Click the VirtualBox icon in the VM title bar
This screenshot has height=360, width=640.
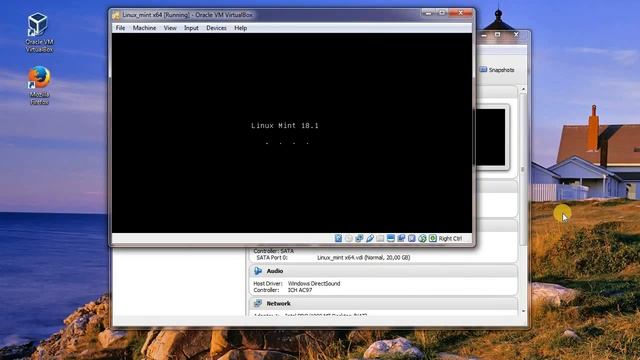coord(116,15)
